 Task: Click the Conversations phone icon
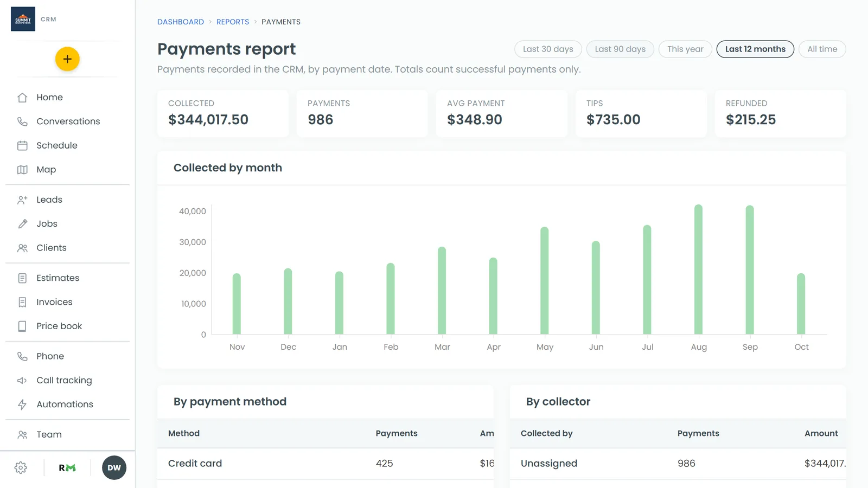(x=22, y=121)
